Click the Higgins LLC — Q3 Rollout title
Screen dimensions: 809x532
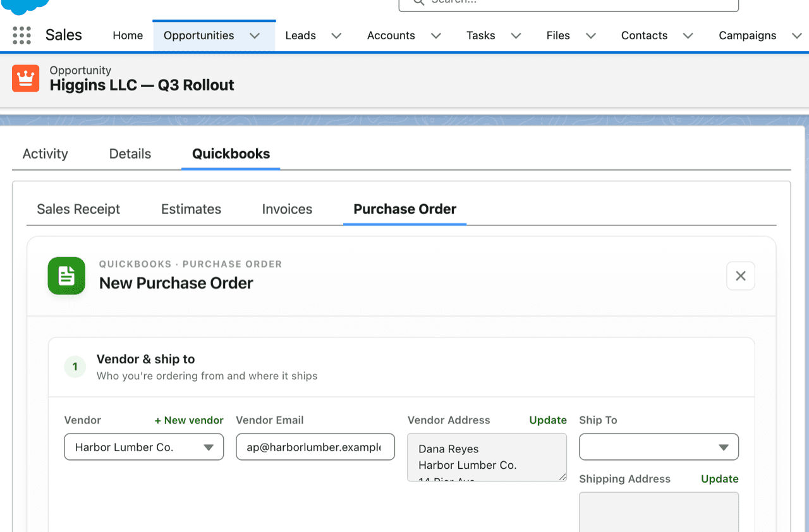point(142,85)
